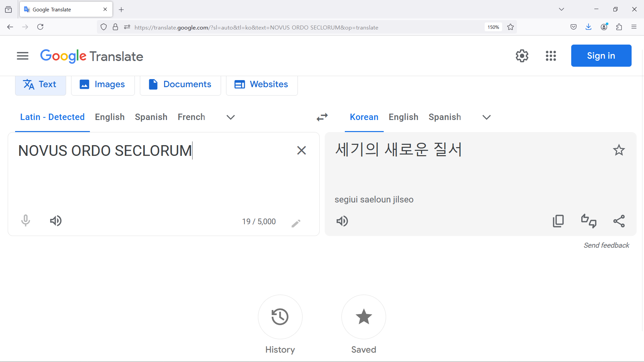Select the Text translation tab

[x=41, y=84]
